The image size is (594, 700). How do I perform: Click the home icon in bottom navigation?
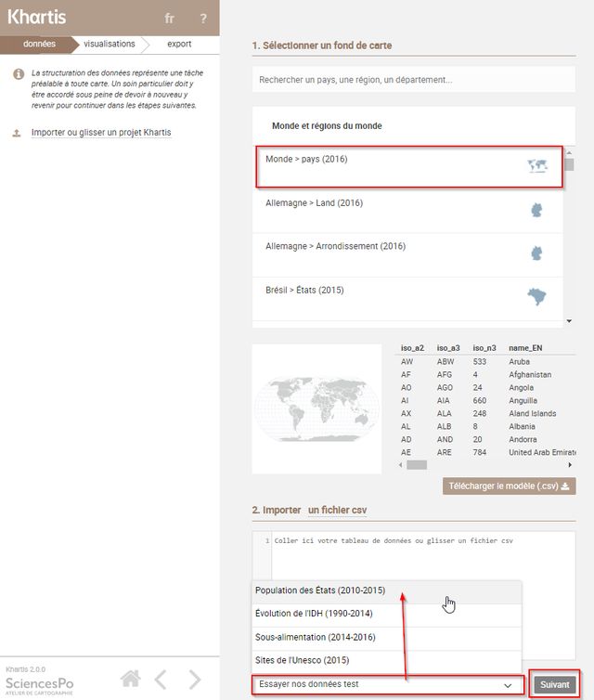tap(131, 679)
